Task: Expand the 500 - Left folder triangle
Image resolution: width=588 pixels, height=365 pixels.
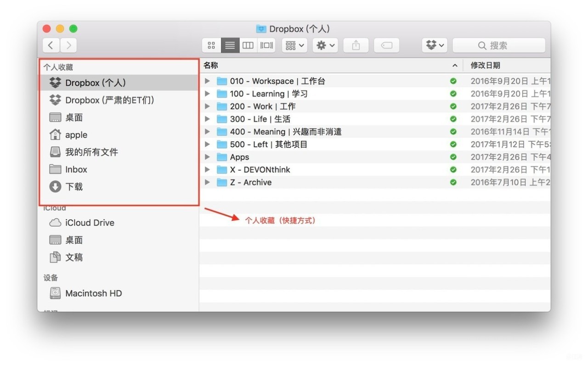Action: click(x=207, y=144)
